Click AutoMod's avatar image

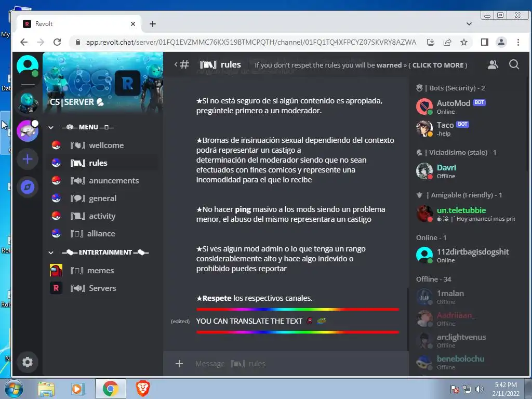pos(424,107)
